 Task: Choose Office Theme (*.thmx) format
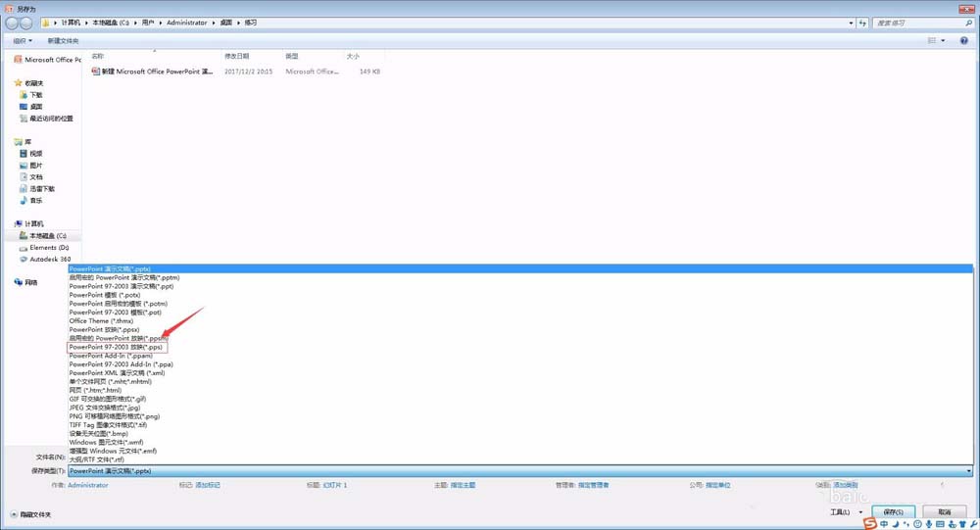pyautogui.click(x=520, y=321)
